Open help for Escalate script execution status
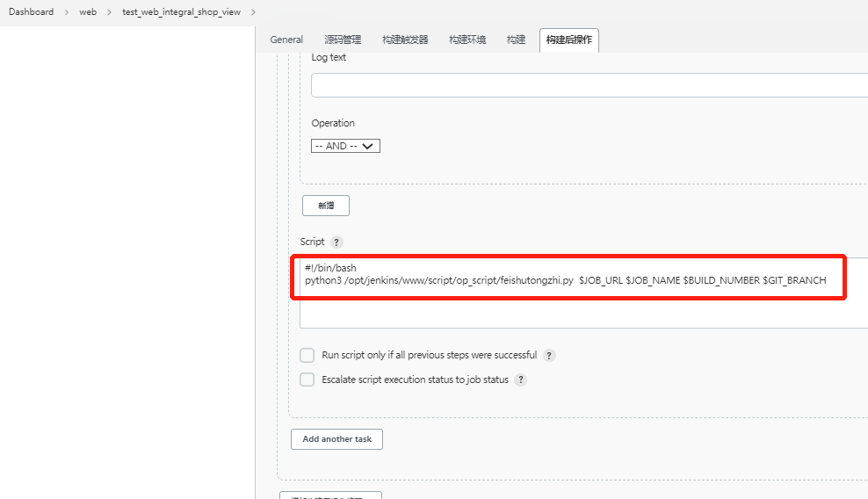The height and width of the screenshot is (499, 868). click(520, 380)
